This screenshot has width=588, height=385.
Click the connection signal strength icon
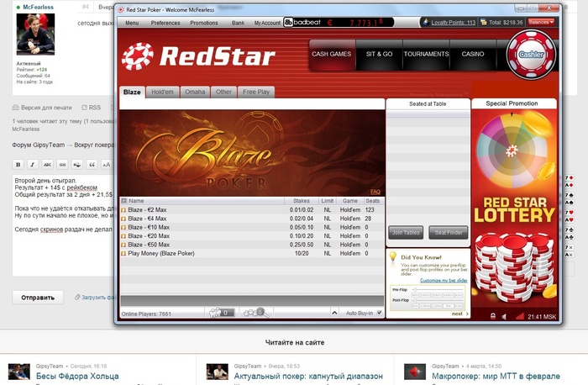coord(519,316)
